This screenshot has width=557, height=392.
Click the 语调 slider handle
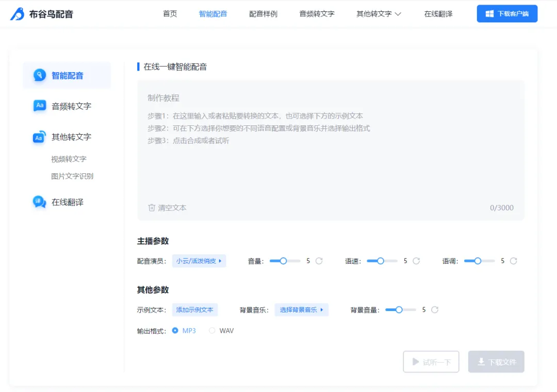(x=478, y=261)
